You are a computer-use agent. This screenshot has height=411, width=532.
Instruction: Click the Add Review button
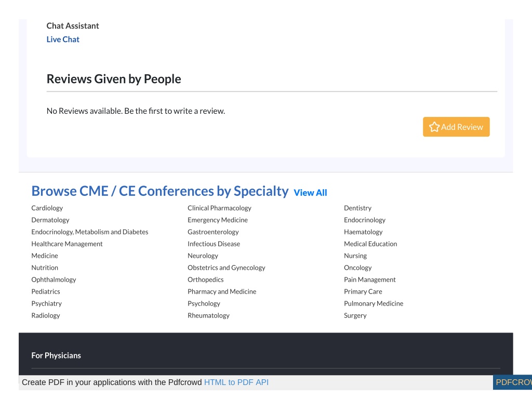[x=456, y=127]
